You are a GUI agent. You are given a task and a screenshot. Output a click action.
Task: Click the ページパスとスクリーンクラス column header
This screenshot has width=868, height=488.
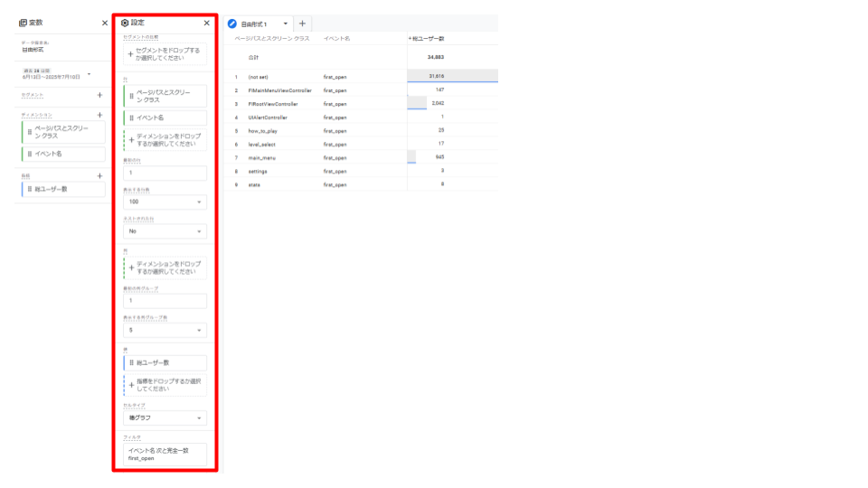pos(272,39)
